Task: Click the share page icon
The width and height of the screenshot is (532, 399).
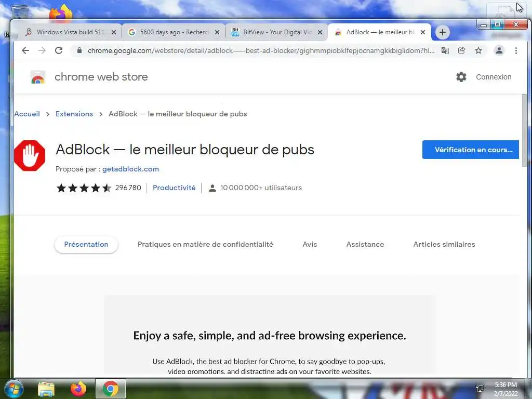Action: pos(461,50)
